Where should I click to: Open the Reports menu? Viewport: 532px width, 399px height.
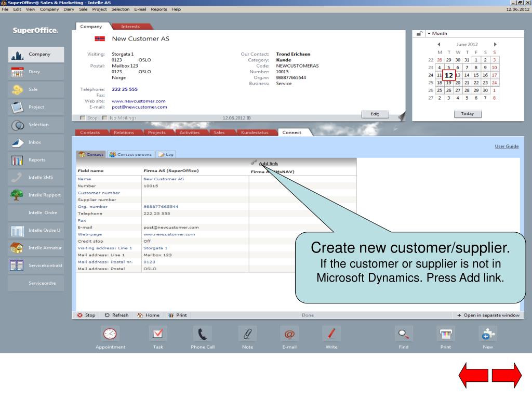click(159, 9)
